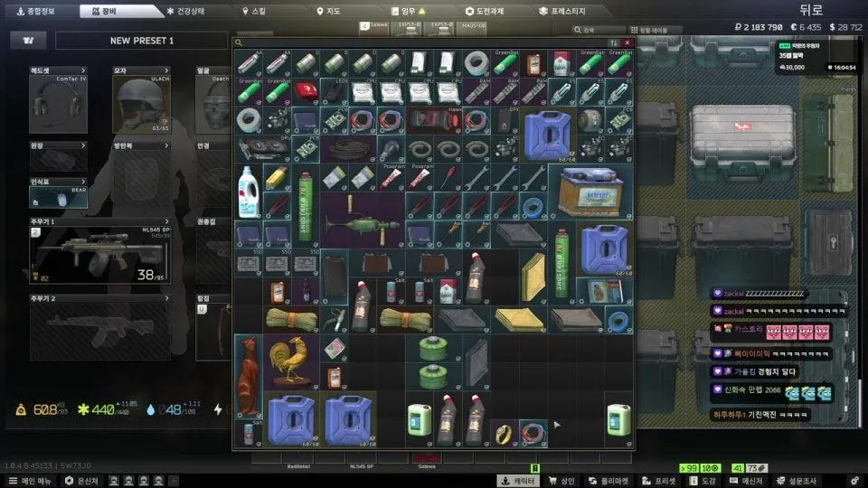Open the 메신저 messenger
The height and width of the screenshot is (488, 868).
pyautogui.click(x=746, y=481)
